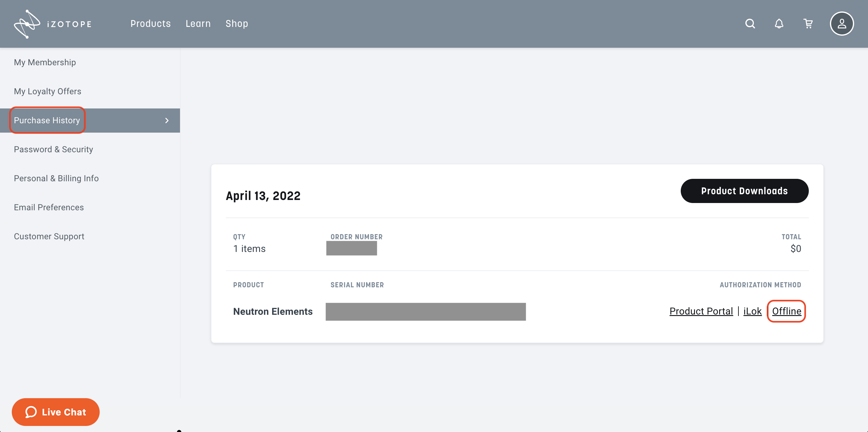Open the user account profile icon
The height and width of the screenshot is (432, 868).
click(x=841, y=24)
